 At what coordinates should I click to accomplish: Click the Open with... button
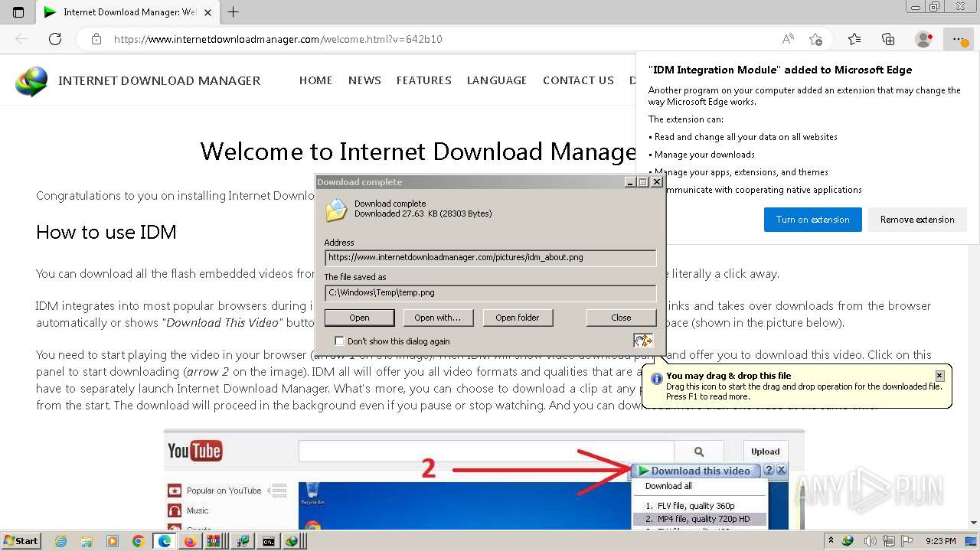click(438, 318)
